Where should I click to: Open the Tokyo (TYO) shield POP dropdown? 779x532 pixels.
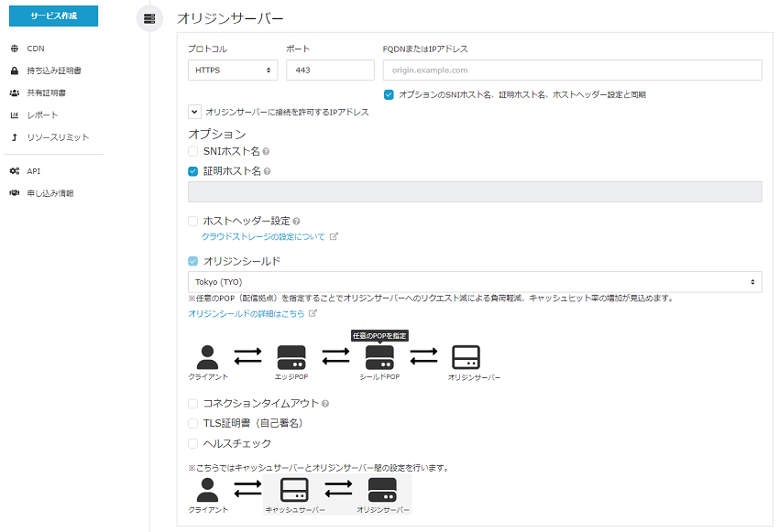point(475,282)
